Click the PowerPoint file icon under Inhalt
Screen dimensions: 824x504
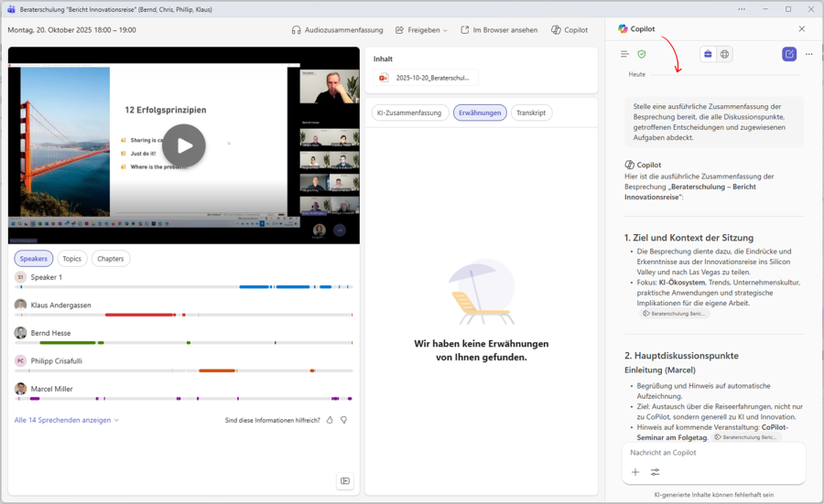click(x=384, y=78)
